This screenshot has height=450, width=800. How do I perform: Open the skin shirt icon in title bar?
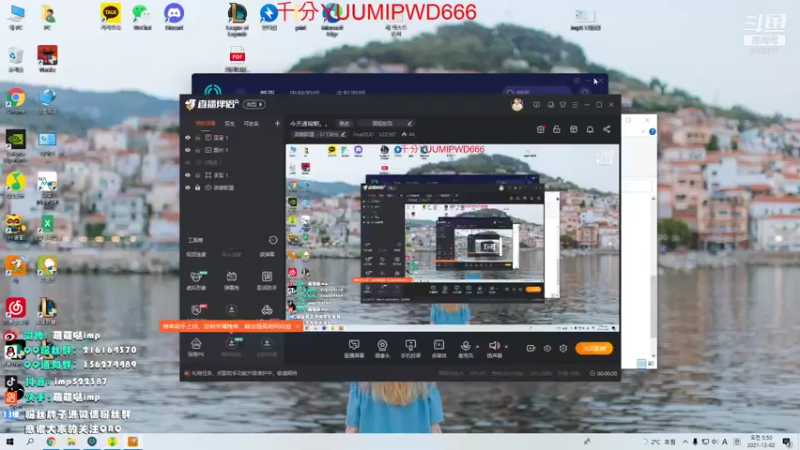tap(563, 105)
